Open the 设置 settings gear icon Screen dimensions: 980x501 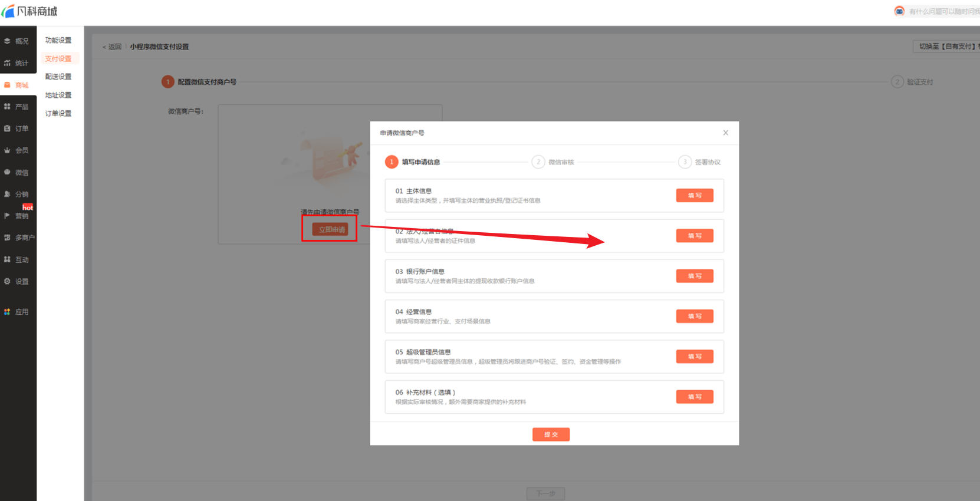[7, 281]
